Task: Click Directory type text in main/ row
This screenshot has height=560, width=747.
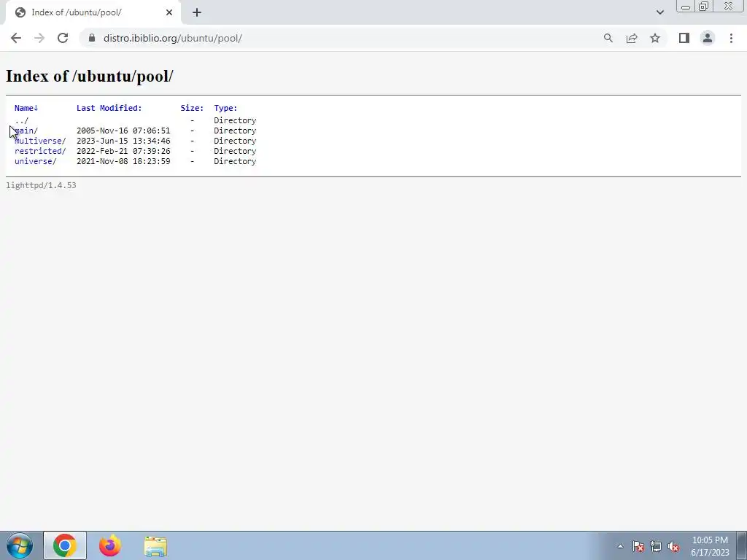Action: tap(235, 131)
